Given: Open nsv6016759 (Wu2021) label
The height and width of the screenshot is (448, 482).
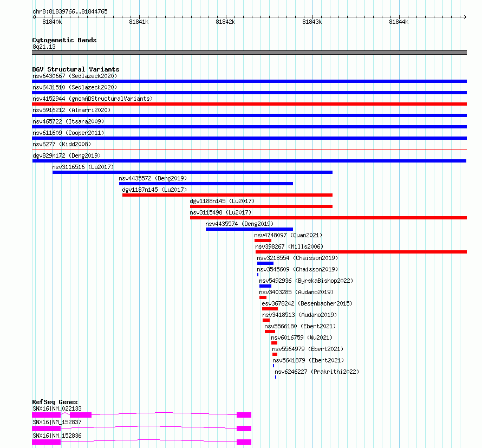Looking at the screenshot, I should (302, 337).
